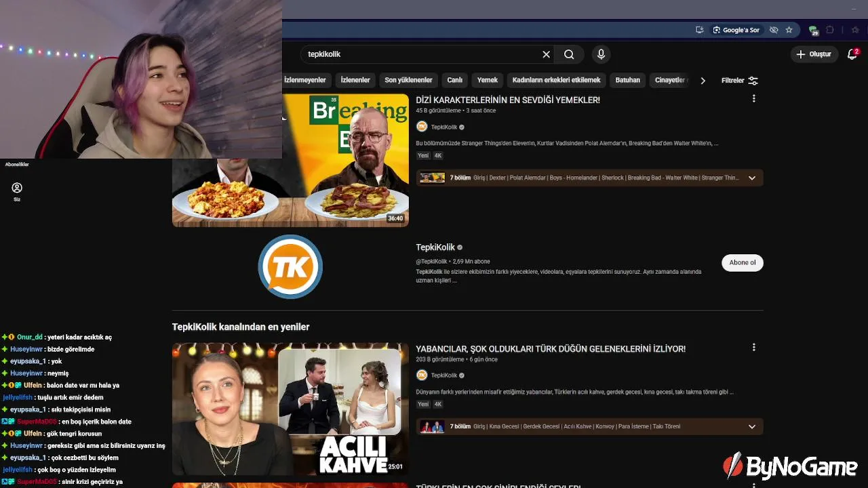Select the İzlenmeyenler filter chip

(305, 80)
